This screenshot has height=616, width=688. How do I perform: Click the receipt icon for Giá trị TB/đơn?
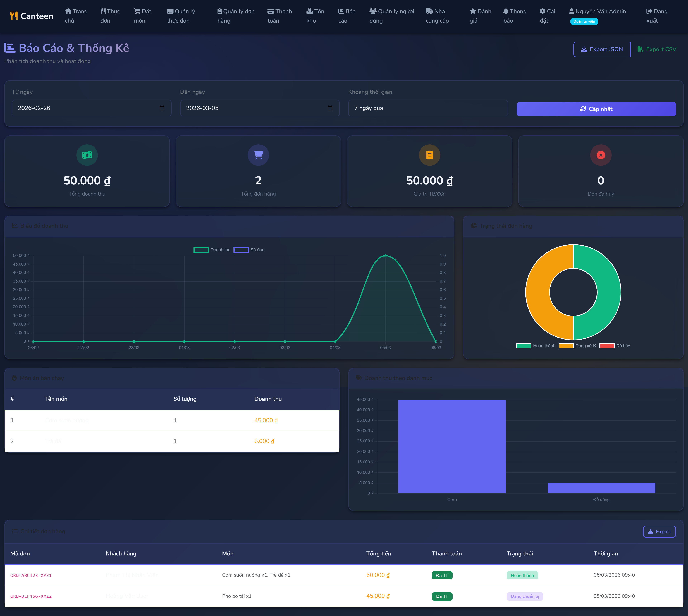430,155
